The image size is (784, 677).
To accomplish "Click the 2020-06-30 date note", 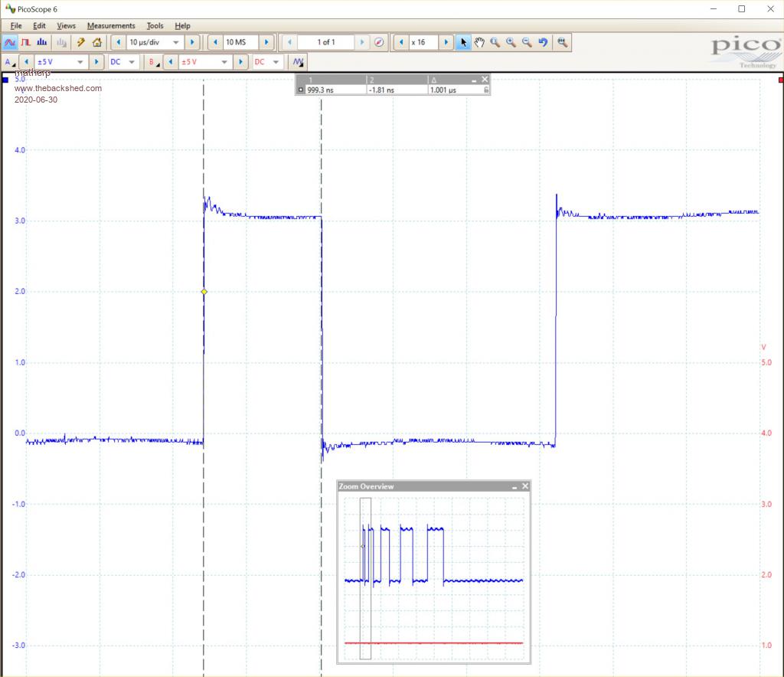I will [36, 100].
